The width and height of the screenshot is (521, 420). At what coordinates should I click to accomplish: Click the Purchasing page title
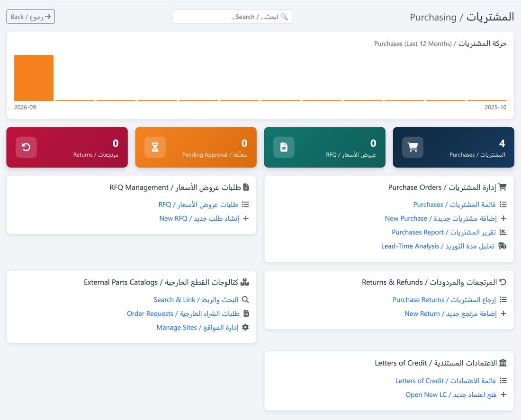click(x=462, y=17)
